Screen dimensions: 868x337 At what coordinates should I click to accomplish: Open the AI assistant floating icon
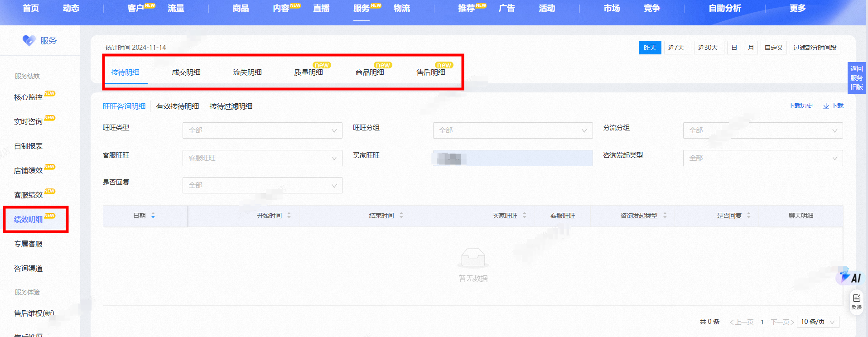click(x=850, y=276)
